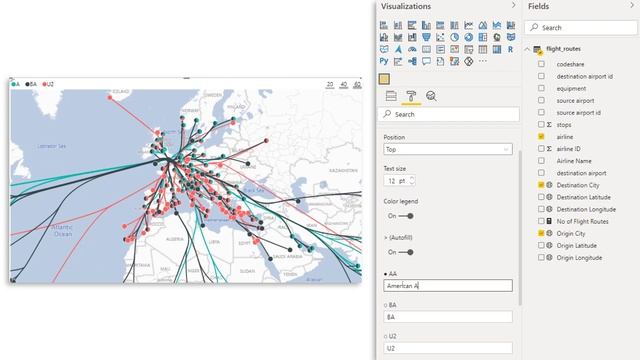Select the Treemap visual
640x360 pixels.
coord(482,37)
